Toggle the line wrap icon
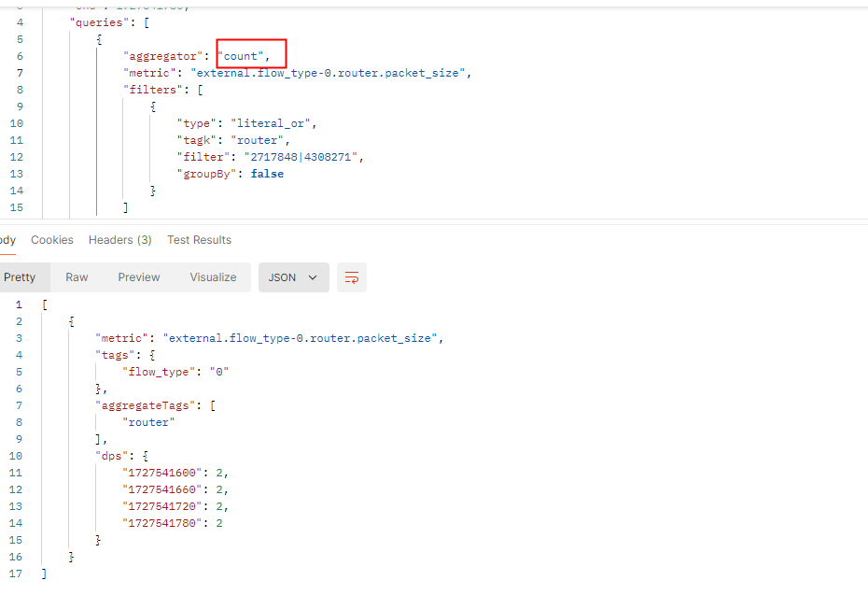 coord(352,277)
